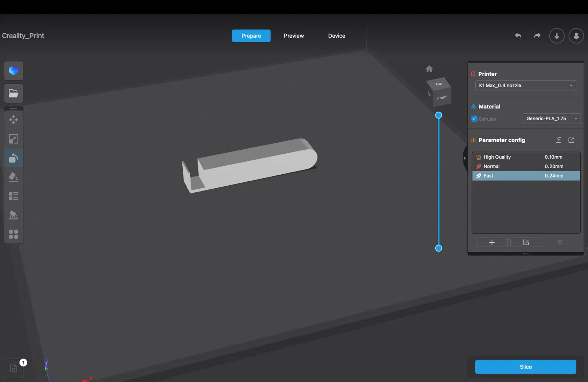Image resolution: width=588 pixels, height=382 pixels.
Task: Select the Normal 0.20mm profile
Action: pos(526,167)
